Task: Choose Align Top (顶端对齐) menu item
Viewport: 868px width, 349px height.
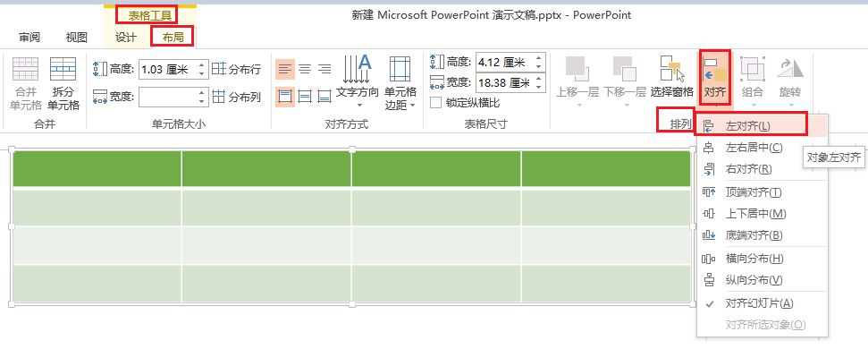Action: [763, 192]
